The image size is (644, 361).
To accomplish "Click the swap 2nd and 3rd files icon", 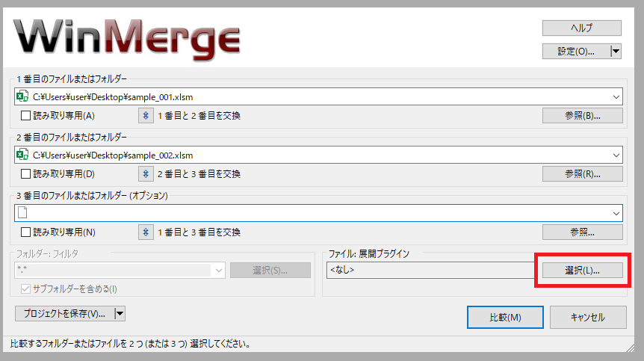I will click(x=146, y=174).
